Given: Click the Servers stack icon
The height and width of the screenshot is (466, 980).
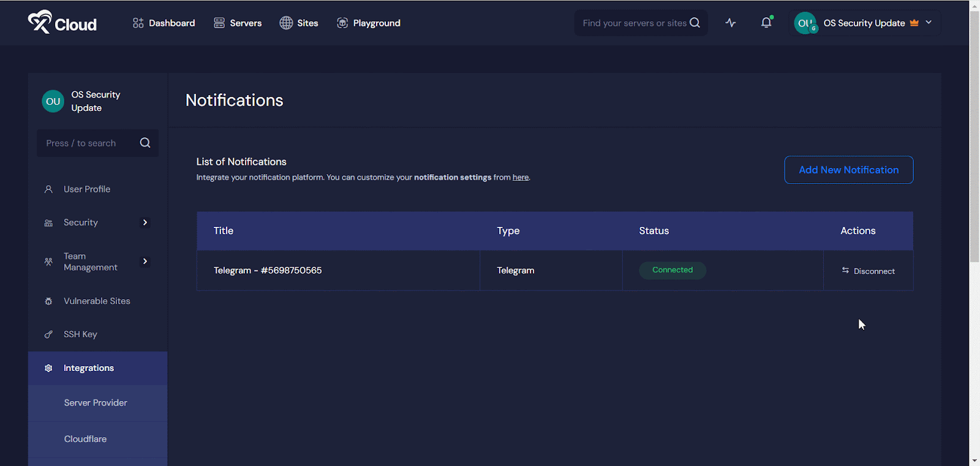Looking at the screenshot, I should [219, 23].
